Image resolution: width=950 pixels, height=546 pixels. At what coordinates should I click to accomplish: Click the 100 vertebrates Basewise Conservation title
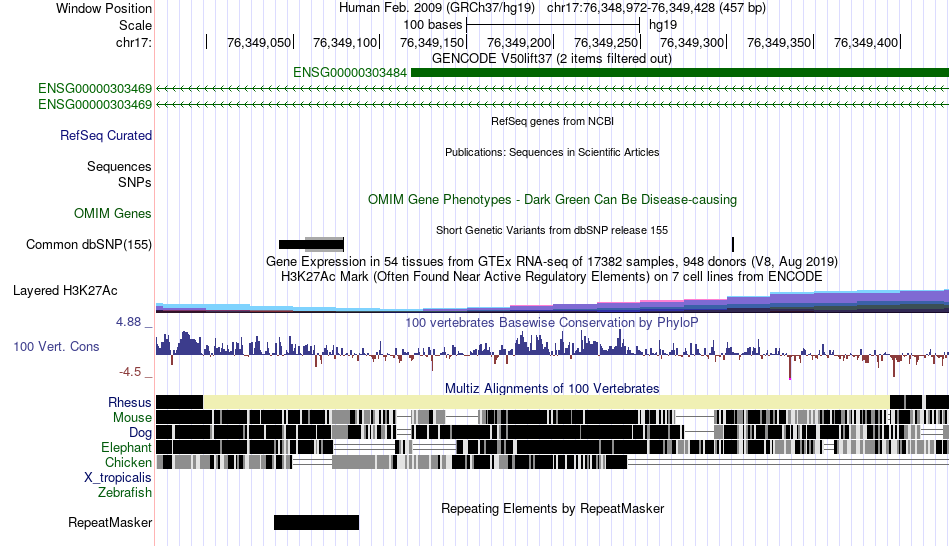(x=552, y=322)
